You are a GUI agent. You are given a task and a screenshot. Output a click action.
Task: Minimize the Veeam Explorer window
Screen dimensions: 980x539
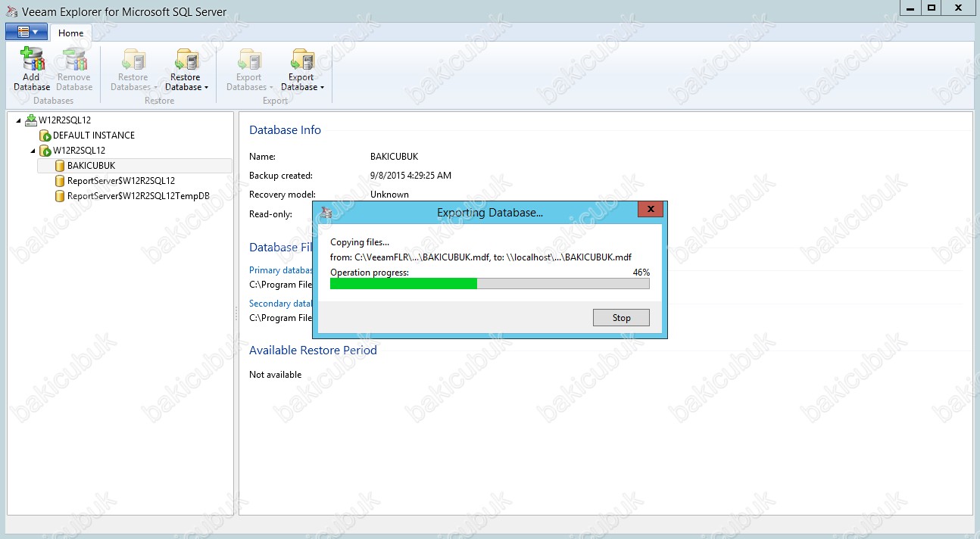(x=910, y=8)
